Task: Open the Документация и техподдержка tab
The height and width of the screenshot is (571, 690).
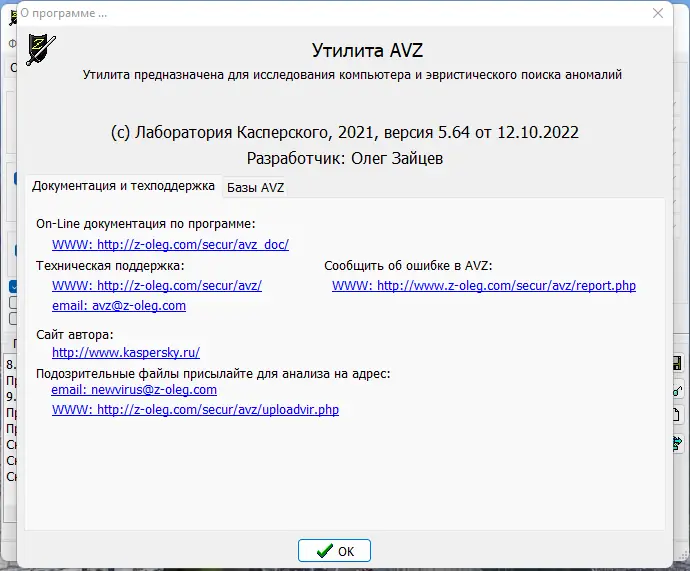Action: (x=123, y=186)
